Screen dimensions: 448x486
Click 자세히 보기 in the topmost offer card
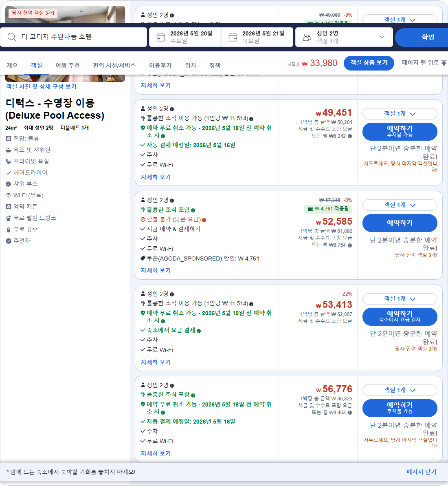click(x=156, y=85)
